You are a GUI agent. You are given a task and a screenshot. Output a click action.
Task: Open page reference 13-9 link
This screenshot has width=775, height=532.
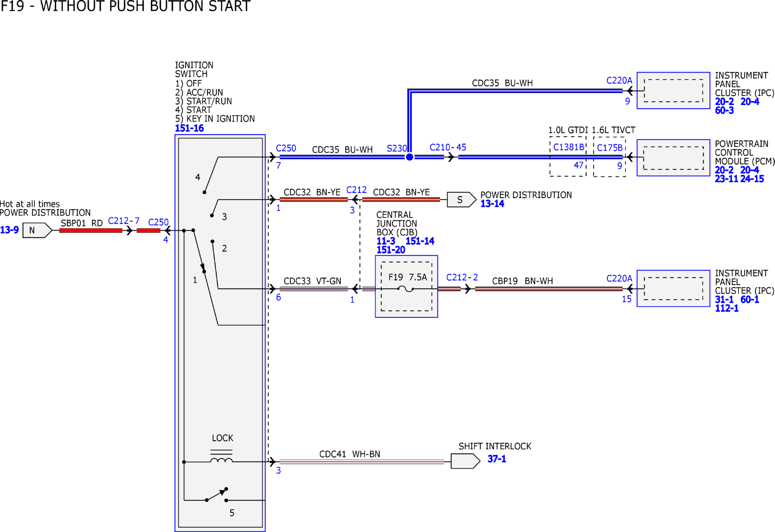(9, 230)
